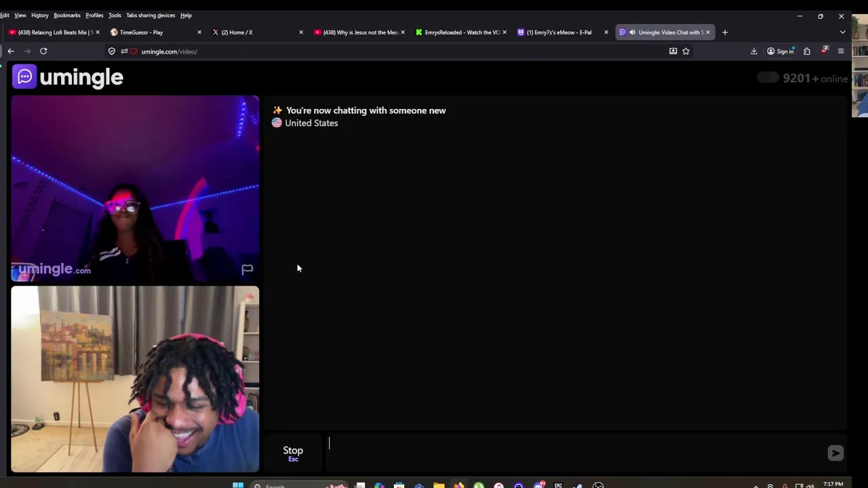
Task: Click the stranger's video feed
Action: click(x=135, y=188)
